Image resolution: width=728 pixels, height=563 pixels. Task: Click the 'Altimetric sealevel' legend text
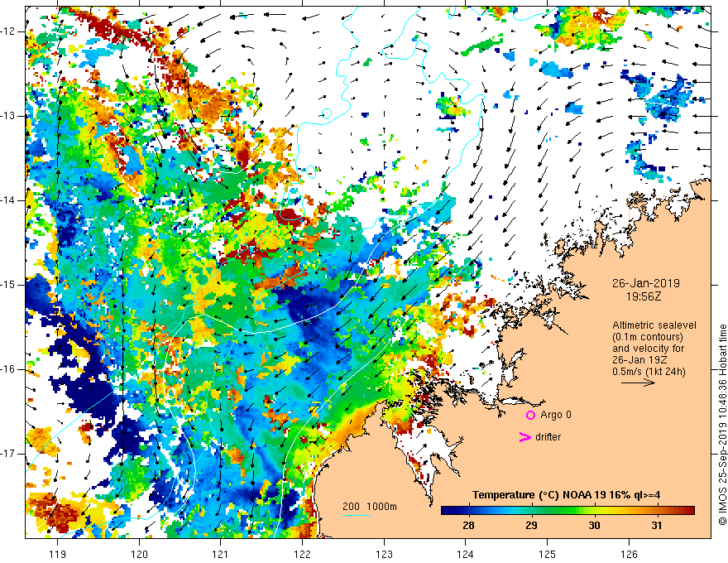pos(654,325)
